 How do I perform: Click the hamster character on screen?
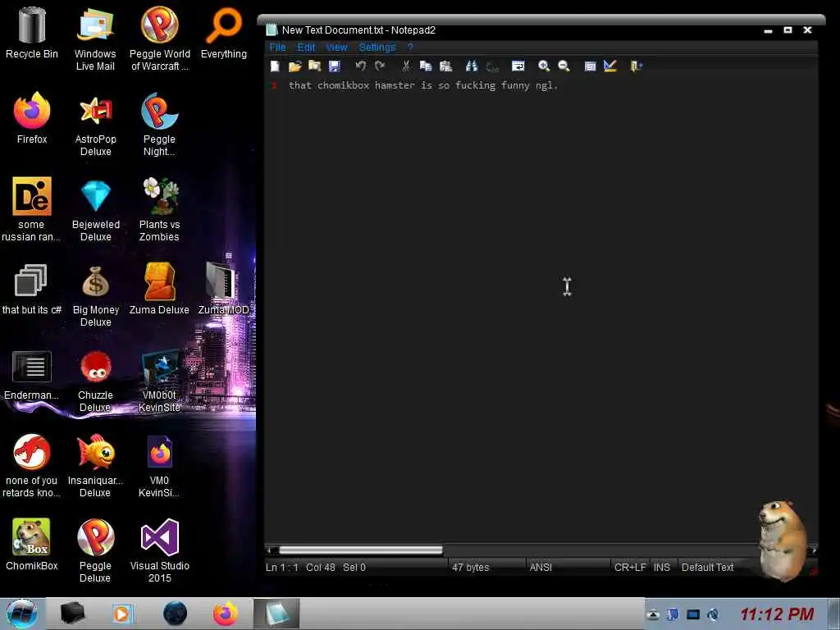tap(782, 540)
